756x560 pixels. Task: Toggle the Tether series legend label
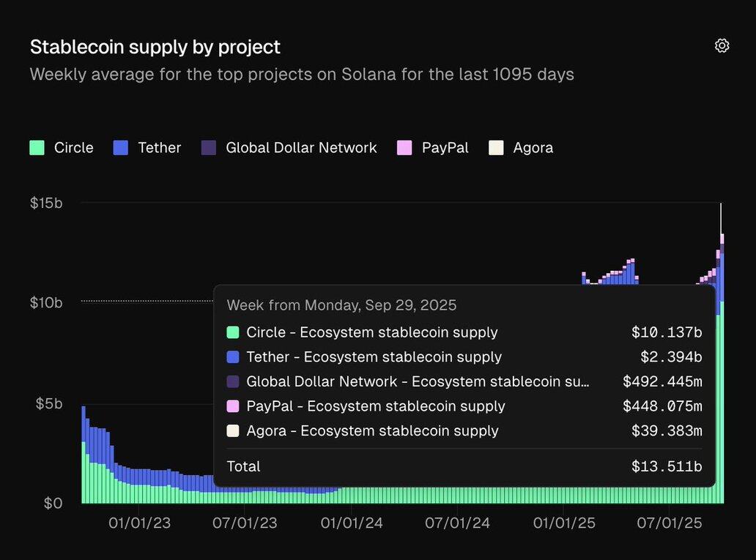tap(159, 148)
